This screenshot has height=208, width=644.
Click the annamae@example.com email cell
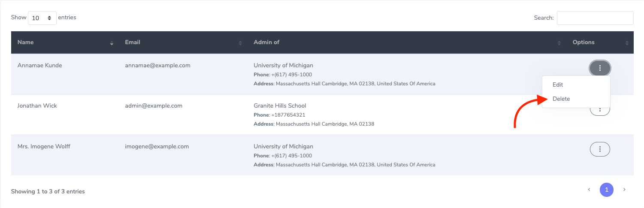[x=157, y=66]
